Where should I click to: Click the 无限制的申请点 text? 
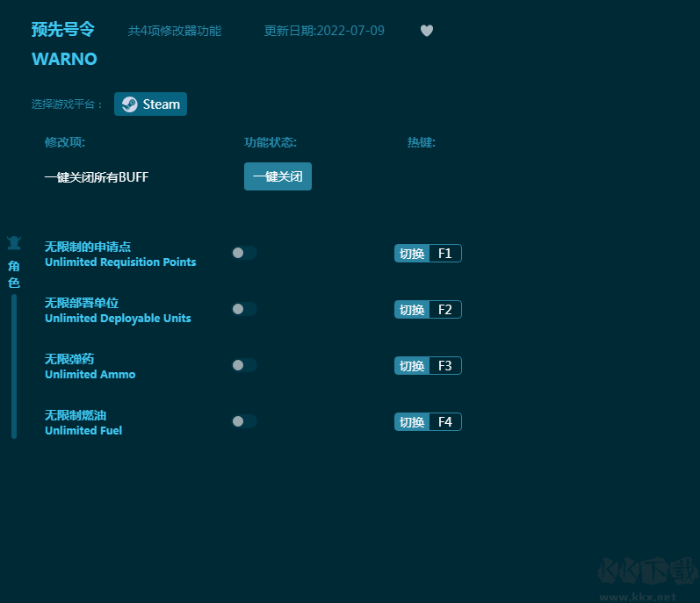click(88, 247)
